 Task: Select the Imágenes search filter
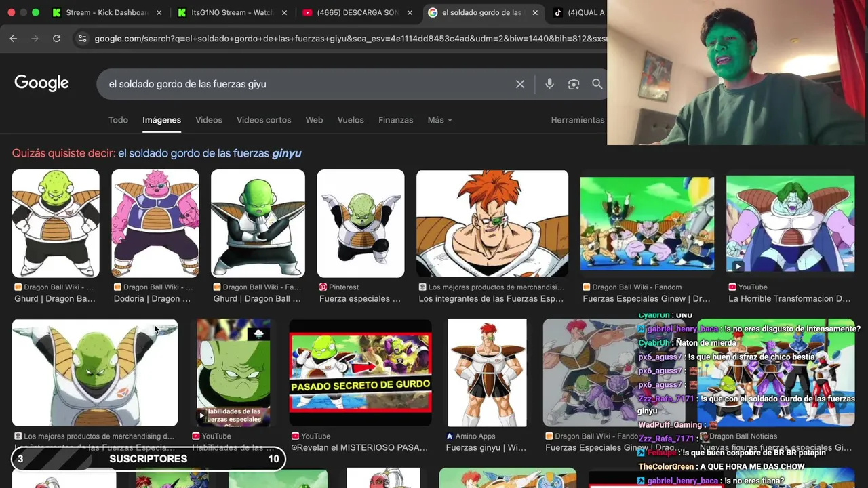pos(161,120)
